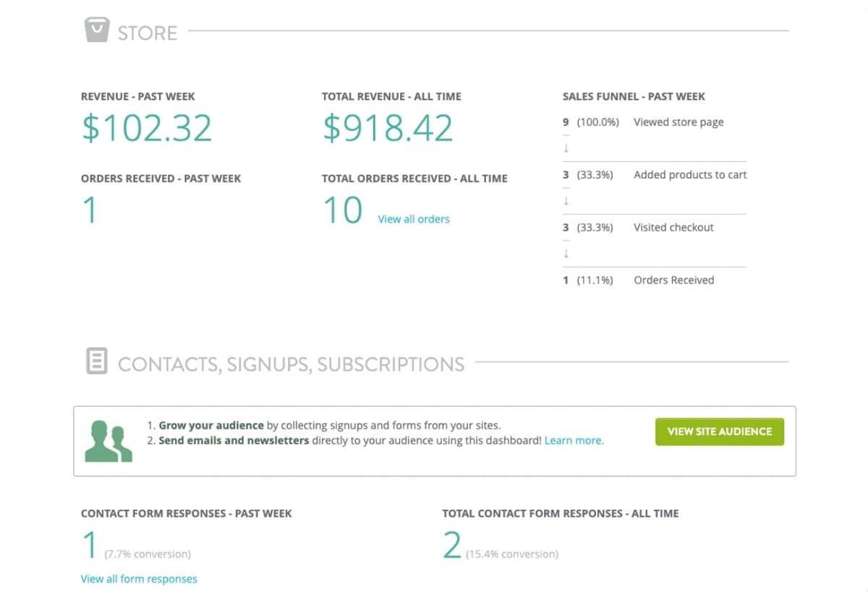This screenshot has height=592, width=868.
Task: Click the arrow below Viewed store page
Action: (x=566, y=147)
